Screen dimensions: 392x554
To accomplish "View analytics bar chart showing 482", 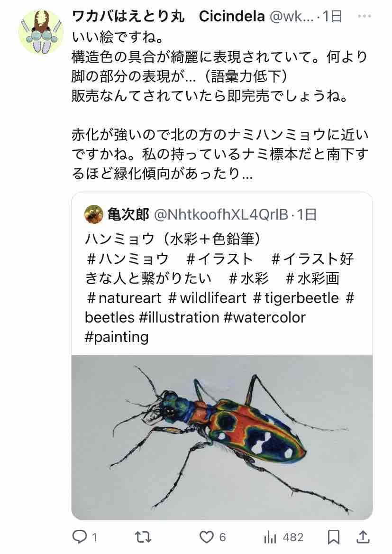I will pos(270,537).
